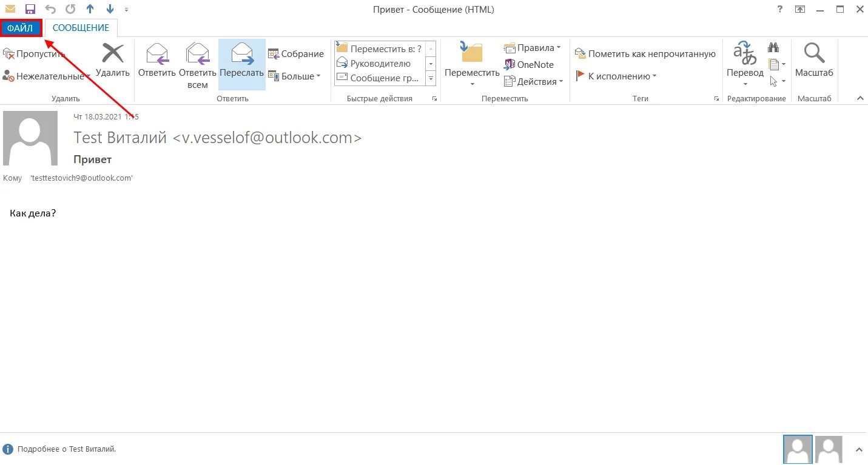The height and width of the screenshot is (465, 868).
Task: Reply using the Ответить button
Action: (x=157, y=61)
